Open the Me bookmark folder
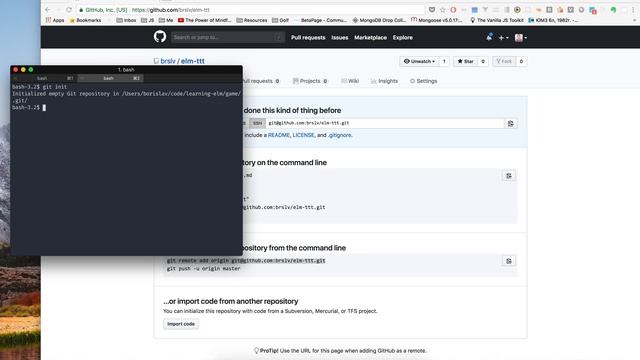This screenshot has width=640, height=360. point(166,20)
